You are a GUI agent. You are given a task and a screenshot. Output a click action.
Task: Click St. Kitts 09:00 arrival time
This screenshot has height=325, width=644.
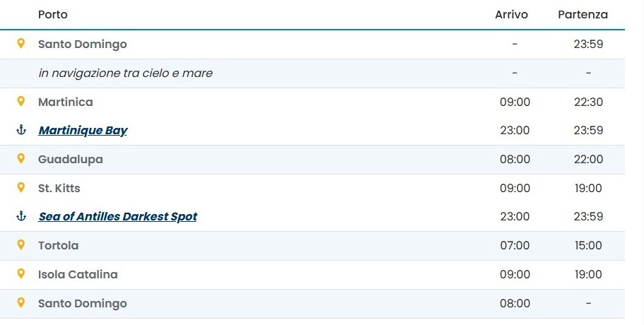[515, 189]
